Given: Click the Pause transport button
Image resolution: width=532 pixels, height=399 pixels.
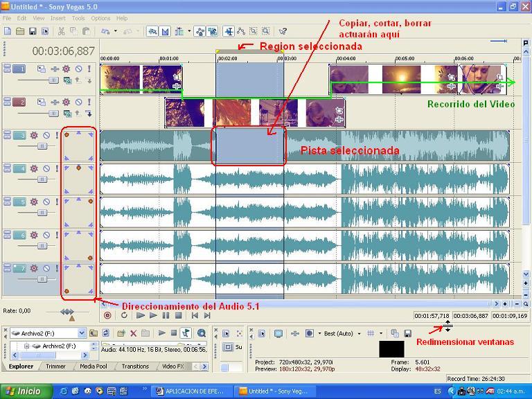Looking at the screenshot, I should tap(166, 316).
